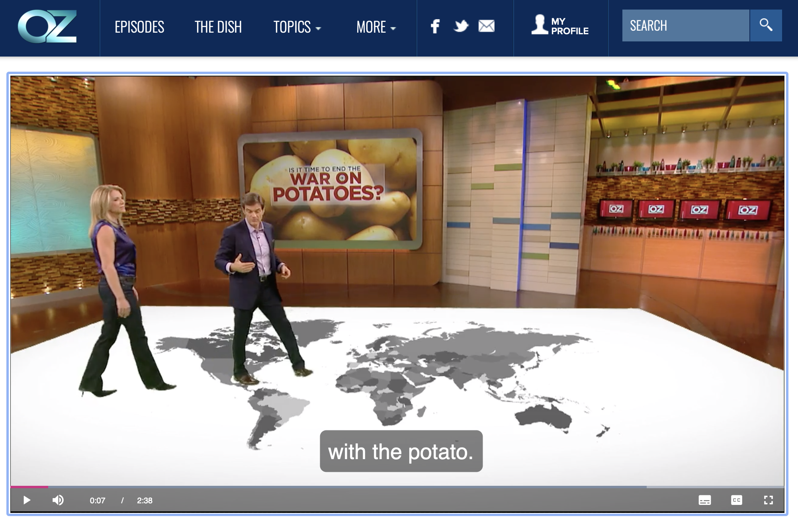Open the Oz show logo homepage

click(47, 26)
